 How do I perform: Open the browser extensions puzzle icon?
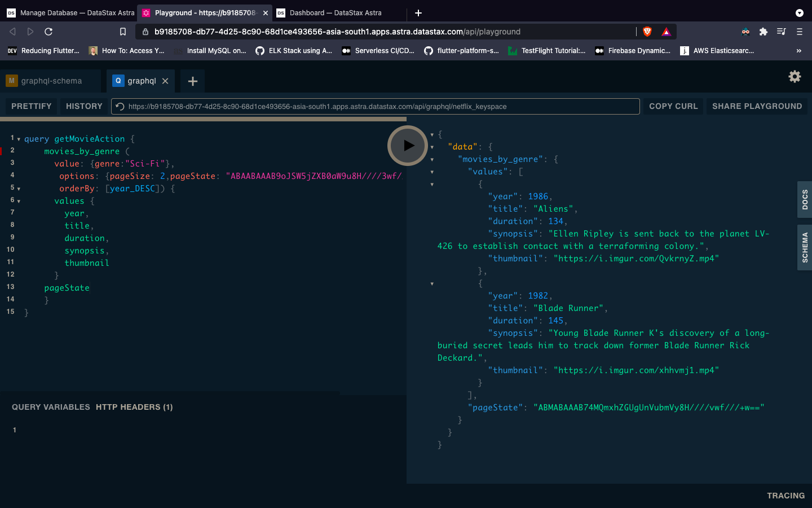point(763,32)
